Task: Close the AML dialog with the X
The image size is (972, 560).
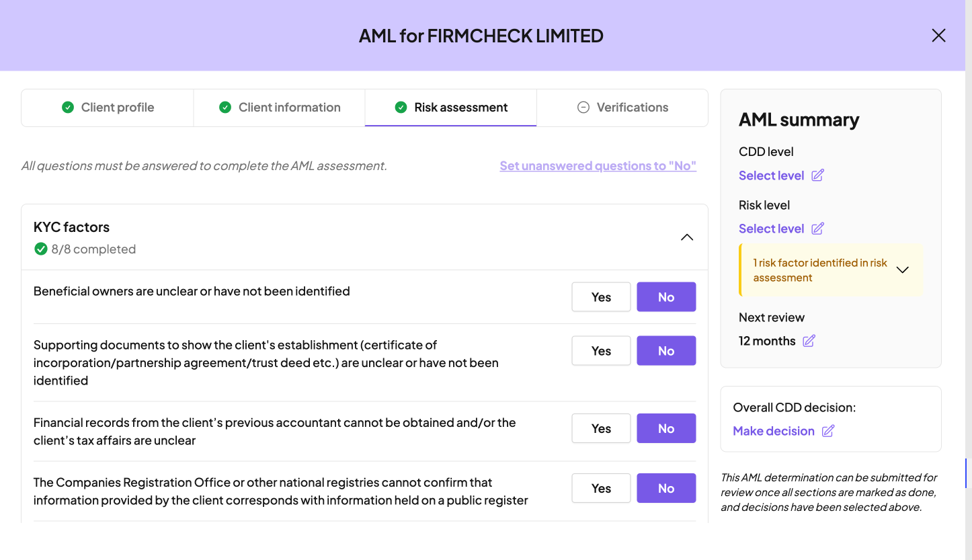Action: click(x=938, y=36)
